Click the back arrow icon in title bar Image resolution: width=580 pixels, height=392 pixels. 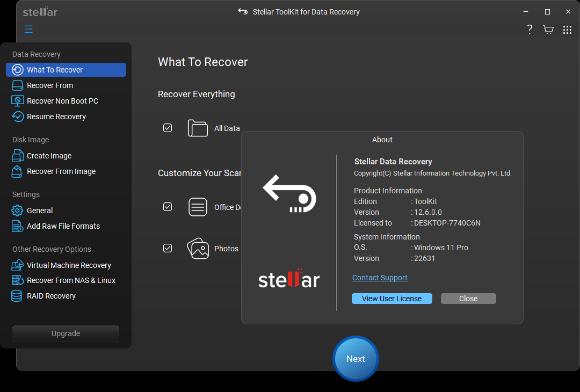tap(243, 11)
